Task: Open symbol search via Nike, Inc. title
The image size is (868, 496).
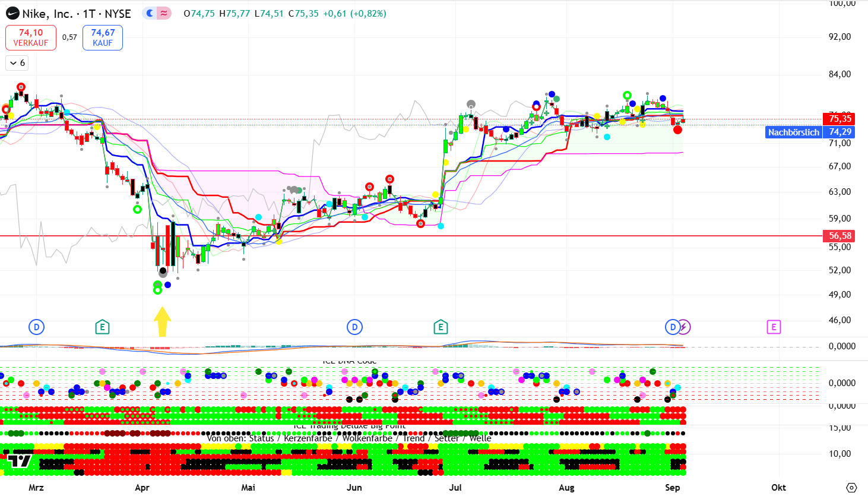Action: point(47,14)
